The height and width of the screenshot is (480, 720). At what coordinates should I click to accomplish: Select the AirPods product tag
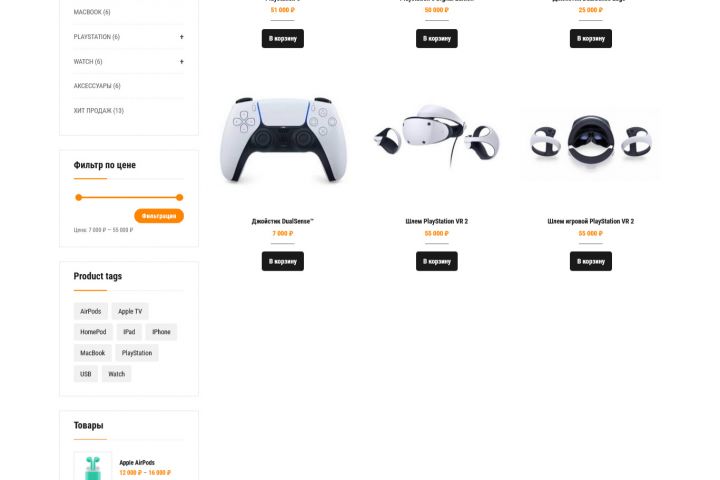pyautogui.click(x=90, y=311)
